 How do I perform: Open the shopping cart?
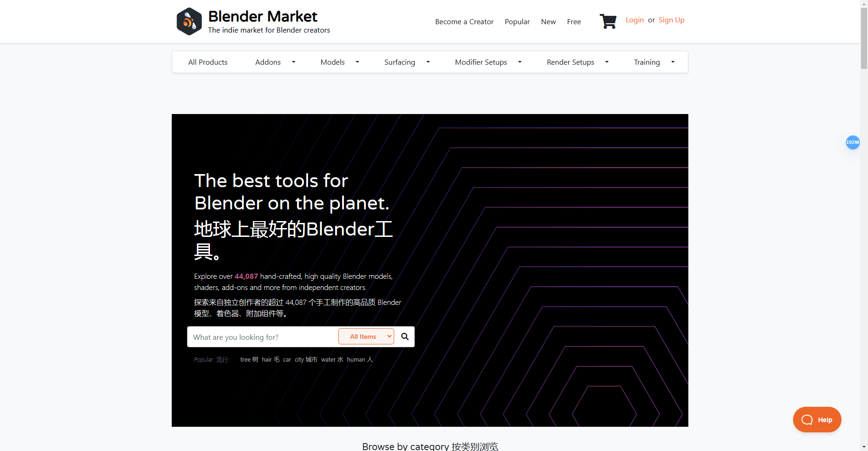click(x=608, y=21)
